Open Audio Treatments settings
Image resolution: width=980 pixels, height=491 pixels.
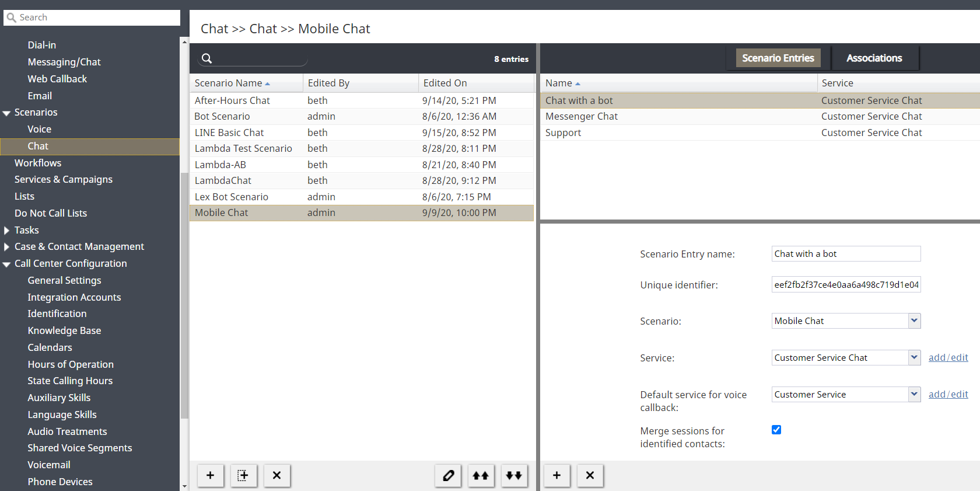[67, 431]
